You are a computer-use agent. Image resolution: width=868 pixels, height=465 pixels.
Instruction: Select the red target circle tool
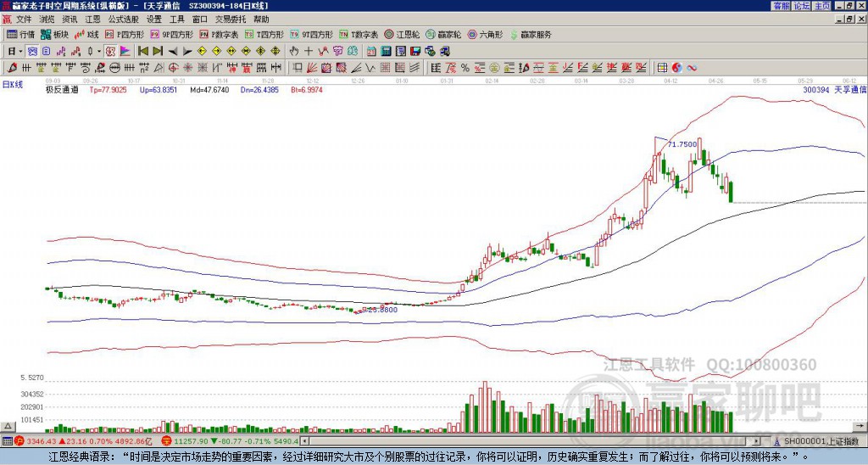pos(173,68)
